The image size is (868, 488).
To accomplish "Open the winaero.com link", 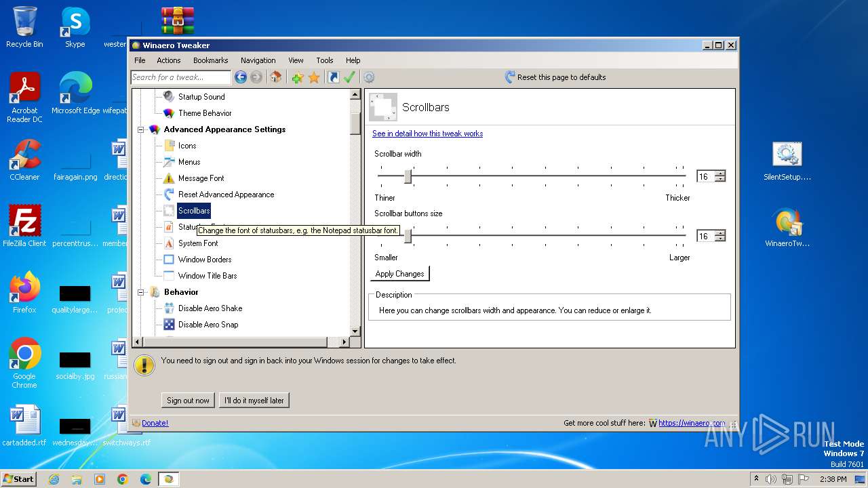I will click(692, 423).
